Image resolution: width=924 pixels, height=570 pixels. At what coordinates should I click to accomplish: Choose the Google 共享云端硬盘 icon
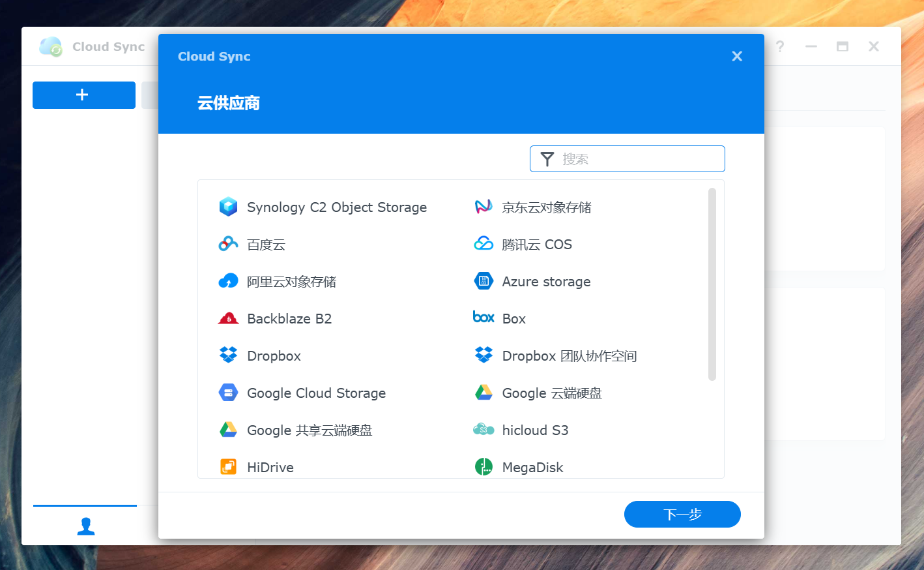[x=228, y=429]
